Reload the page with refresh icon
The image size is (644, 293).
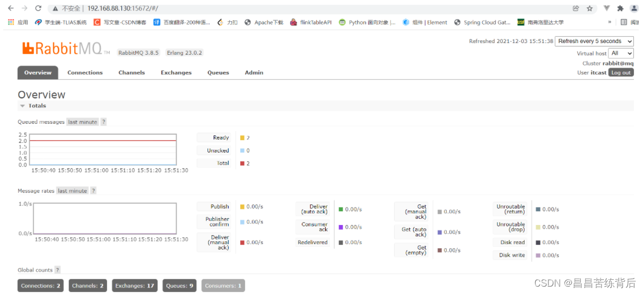click(x=38, y=8)
